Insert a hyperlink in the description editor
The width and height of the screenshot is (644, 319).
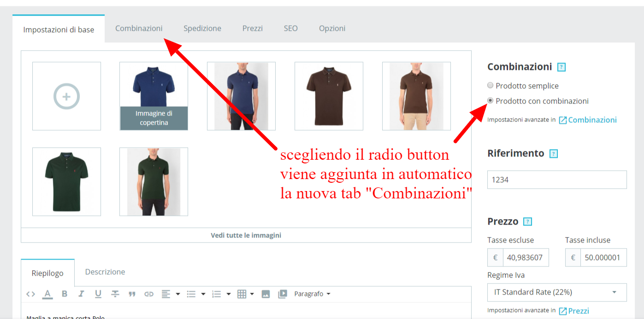tap(149, 294)
